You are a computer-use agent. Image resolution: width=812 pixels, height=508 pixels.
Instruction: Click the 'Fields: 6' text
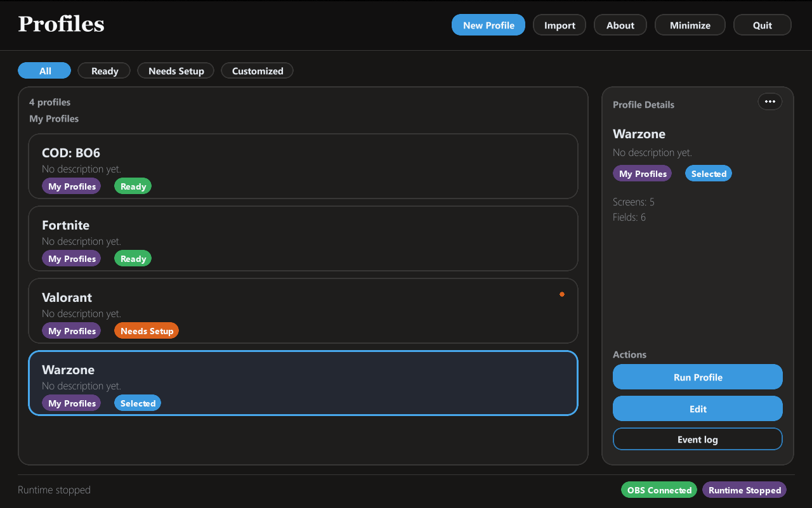(x=629, y=217)
